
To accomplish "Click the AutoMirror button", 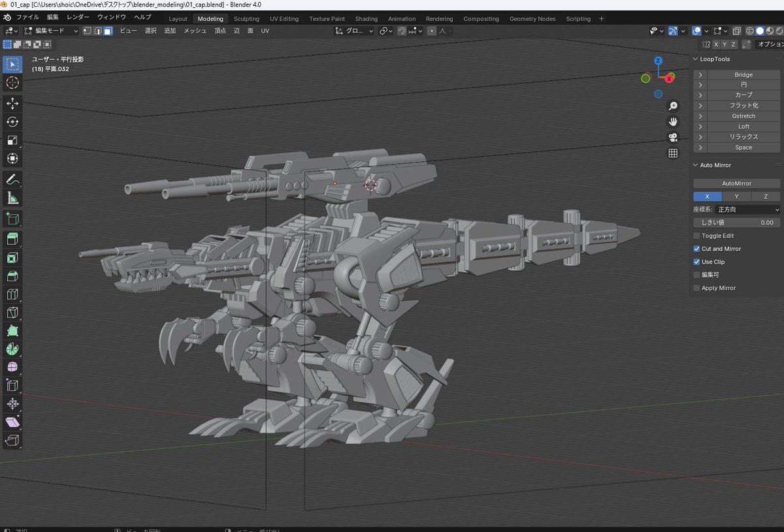I will 737,183.
